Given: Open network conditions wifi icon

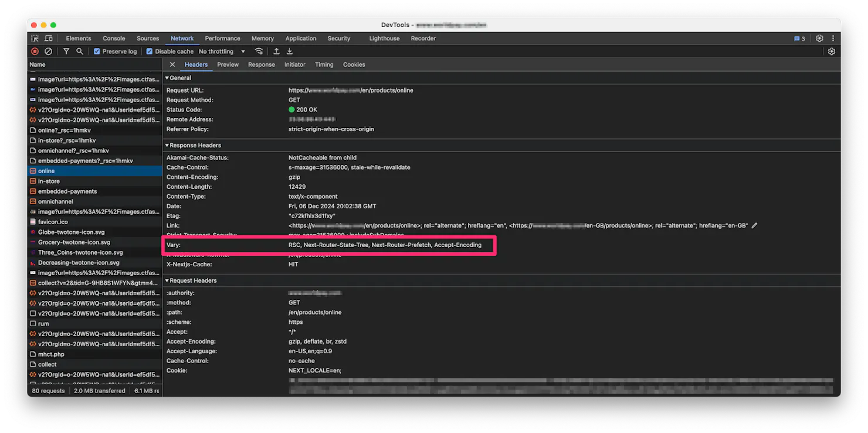Looking at the screenshot, I should coord(259,52).
